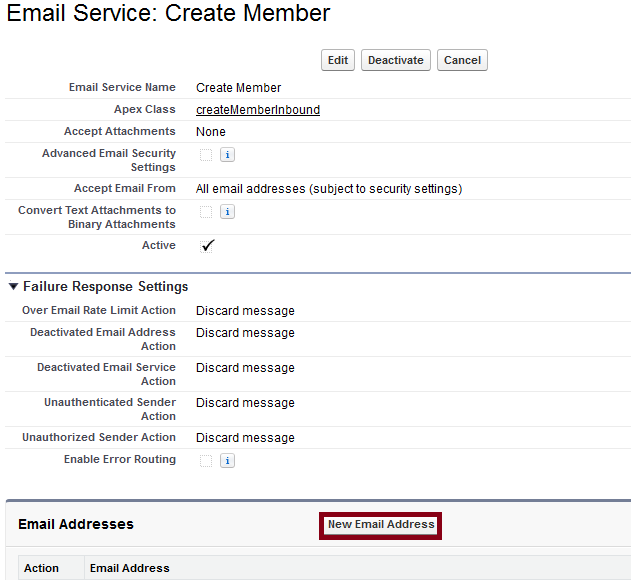Click the Email Service Name label
The image size is (631, 580).
click(122, 87)
